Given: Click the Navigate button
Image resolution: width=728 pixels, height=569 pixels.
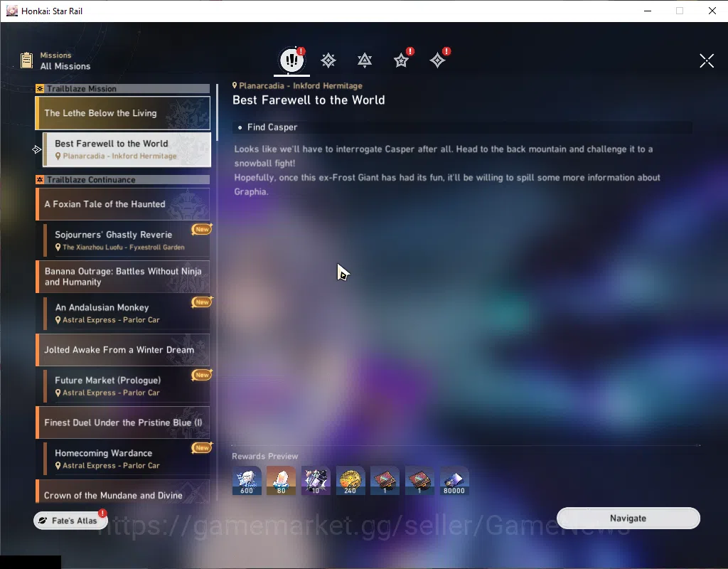Looking at the screenshot, I should point(628,518).
